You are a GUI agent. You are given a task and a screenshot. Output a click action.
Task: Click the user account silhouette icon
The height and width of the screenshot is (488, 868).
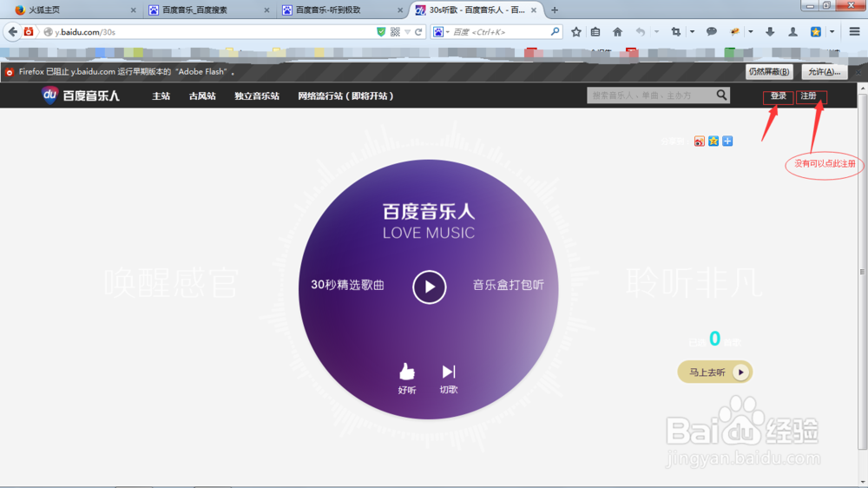[792, 32]
